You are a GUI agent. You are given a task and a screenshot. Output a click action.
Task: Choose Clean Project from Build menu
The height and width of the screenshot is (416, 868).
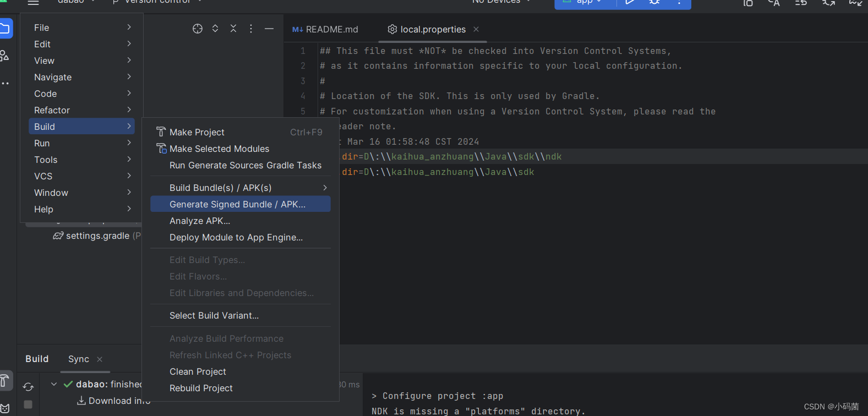click(x=241, y=371)
